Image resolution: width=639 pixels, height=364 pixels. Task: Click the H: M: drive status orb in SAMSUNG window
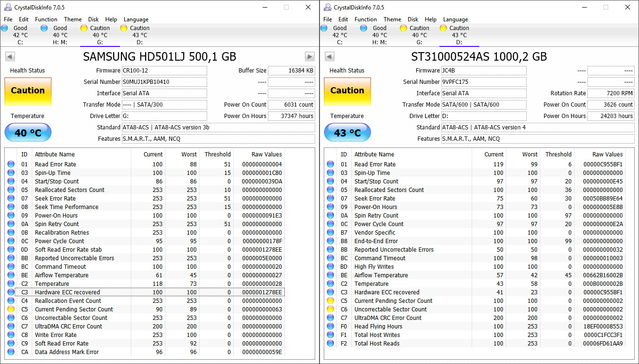coord(45,28)
